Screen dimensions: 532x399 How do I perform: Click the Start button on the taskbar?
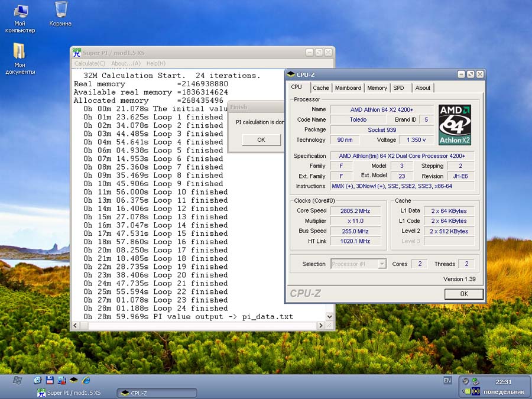coord(17,380)
